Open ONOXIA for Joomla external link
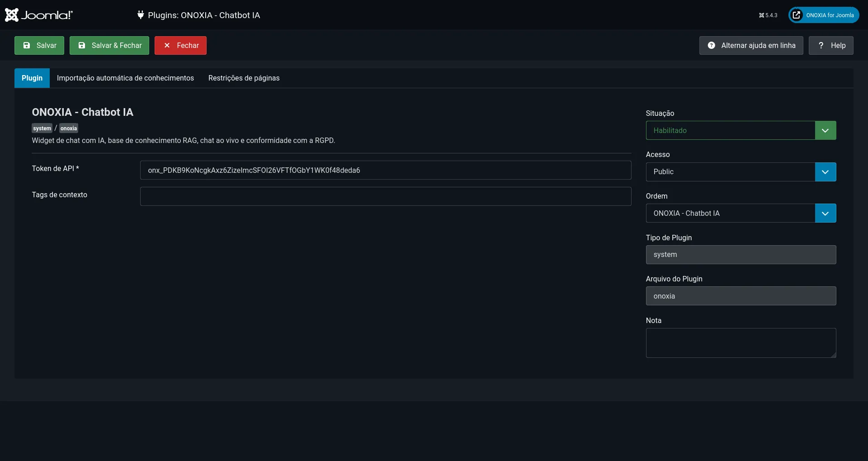 click(x=824, y=15)
